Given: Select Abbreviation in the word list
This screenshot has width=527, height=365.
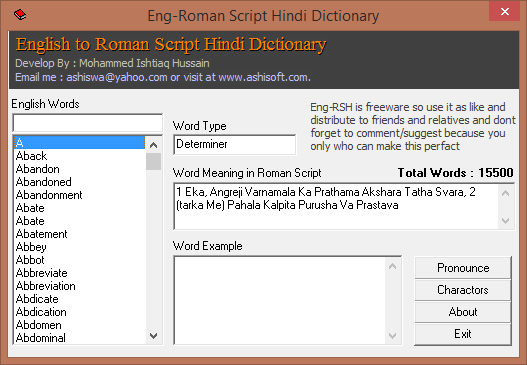Looking at the screenshot, I should tap(79, 286).
